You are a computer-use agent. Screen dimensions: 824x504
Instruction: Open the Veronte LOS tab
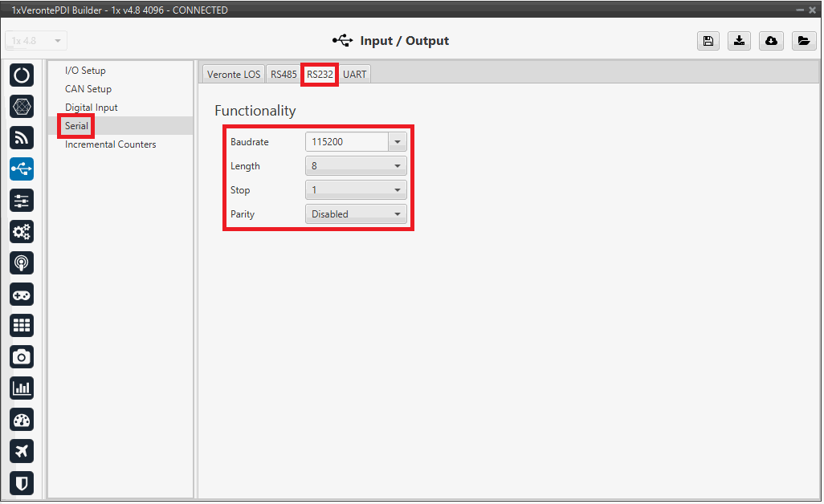tap(233, 75)
